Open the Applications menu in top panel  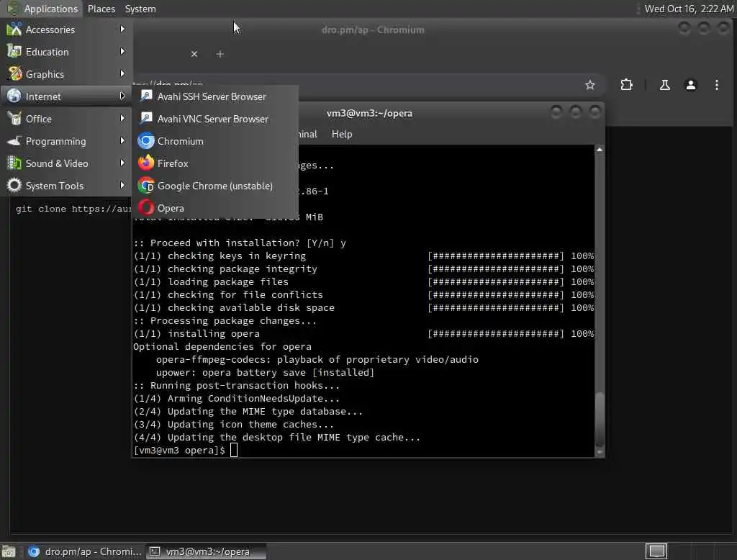click(51, 9)
